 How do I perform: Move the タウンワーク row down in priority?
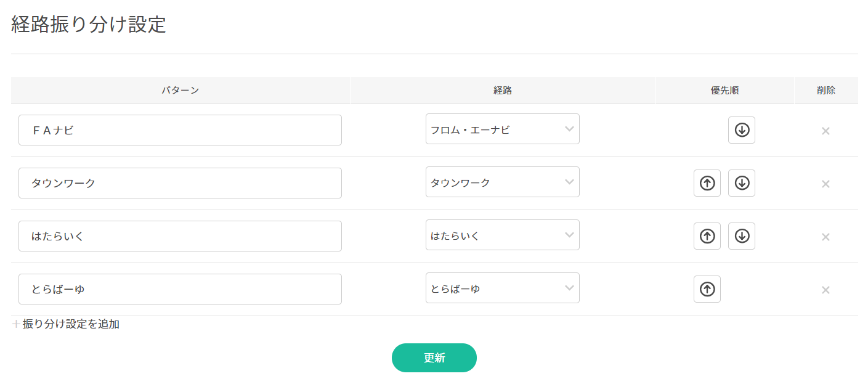coord(742,183)
